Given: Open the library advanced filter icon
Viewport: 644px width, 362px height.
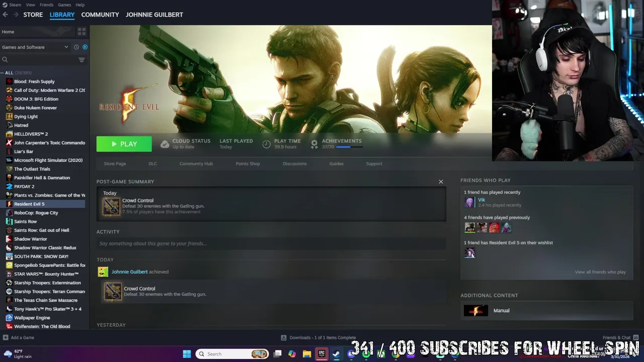Looking at the screenshot, I should pos(82,60).
